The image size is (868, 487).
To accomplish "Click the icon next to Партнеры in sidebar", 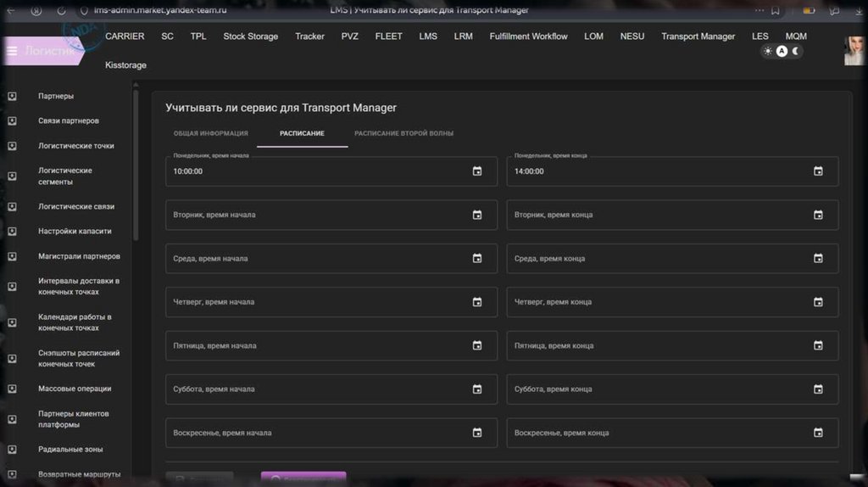I will tap(12, 96).
